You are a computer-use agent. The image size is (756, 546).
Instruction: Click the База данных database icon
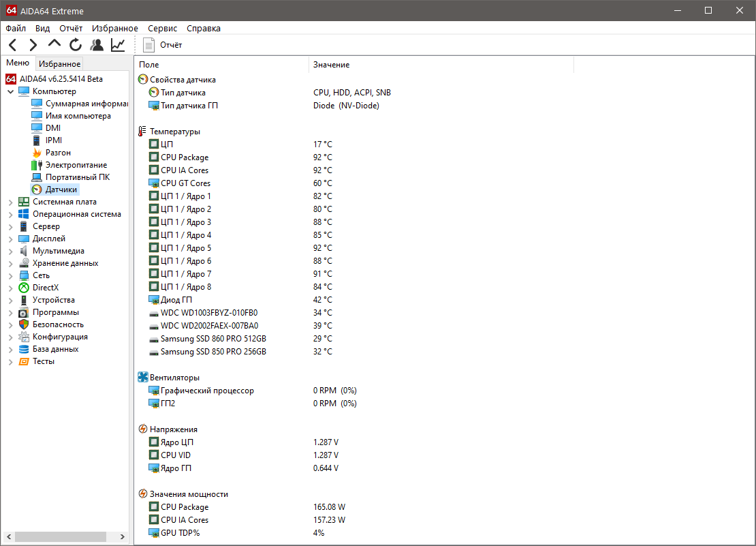coord(24,349)
